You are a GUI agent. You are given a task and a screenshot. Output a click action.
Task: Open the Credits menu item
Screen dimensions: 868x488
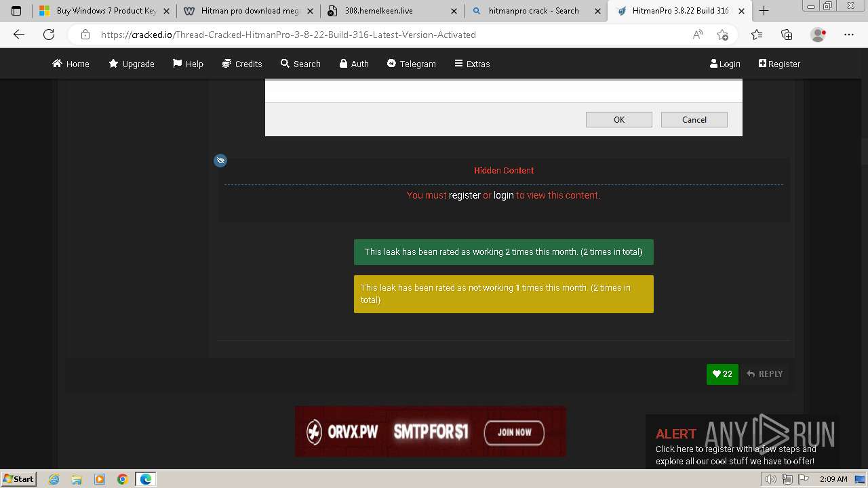tap(242, 64)
